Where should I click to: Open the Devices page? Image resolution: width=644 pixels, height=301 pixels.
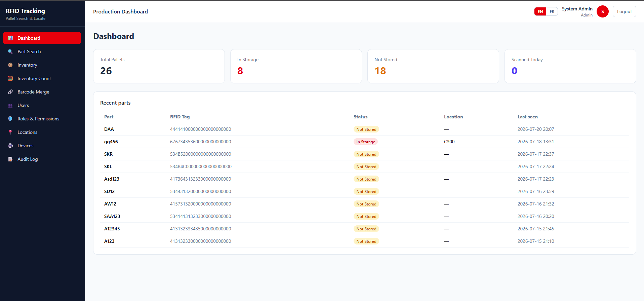[42, 146]
